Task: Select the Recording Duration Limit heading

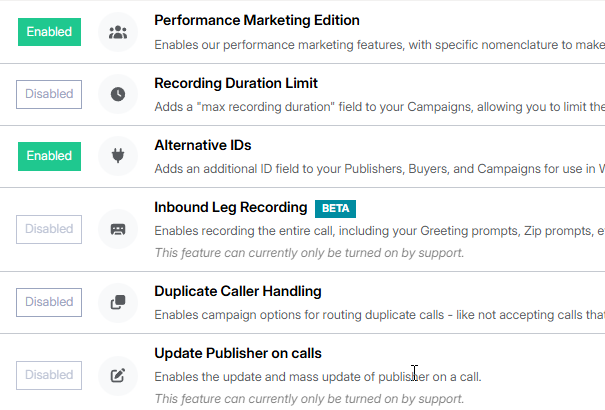Action: (x=236, y=83)
